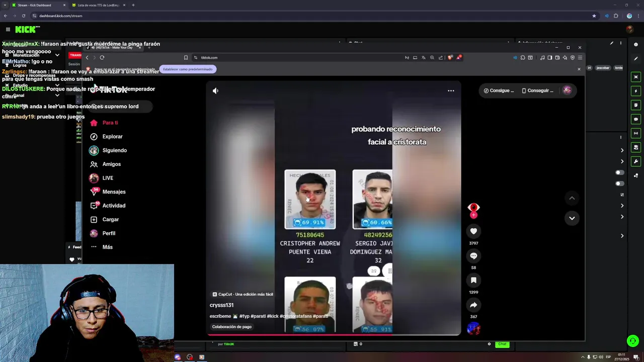Toggle the second switch in Kick actions panel
This screenshot has width=644, height=362.
coord(620,184)
